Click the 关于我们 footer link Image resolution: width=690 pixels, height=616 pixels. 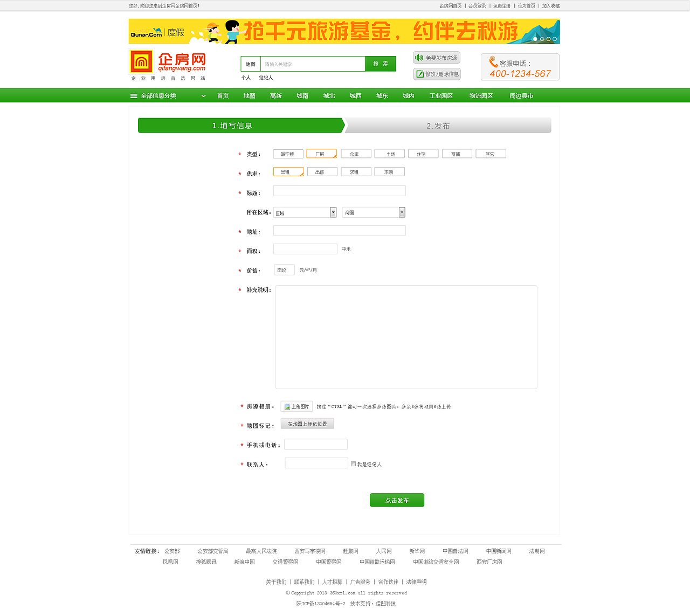coord(276,582)
